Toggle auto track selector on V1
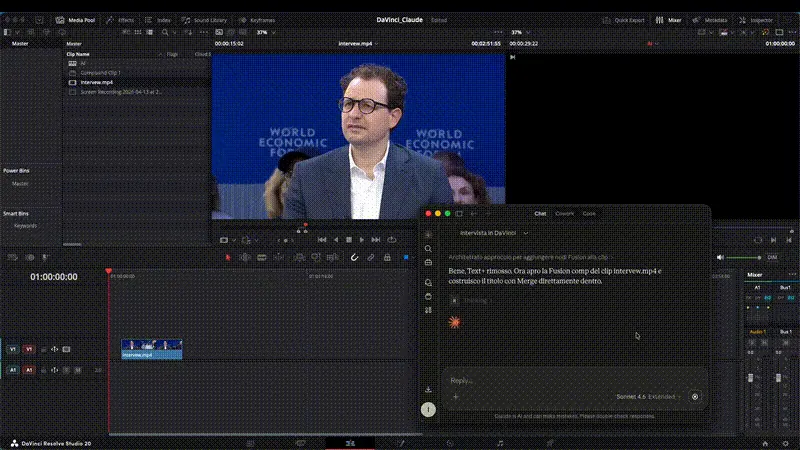The image size is (800, 450). (55, 349)
